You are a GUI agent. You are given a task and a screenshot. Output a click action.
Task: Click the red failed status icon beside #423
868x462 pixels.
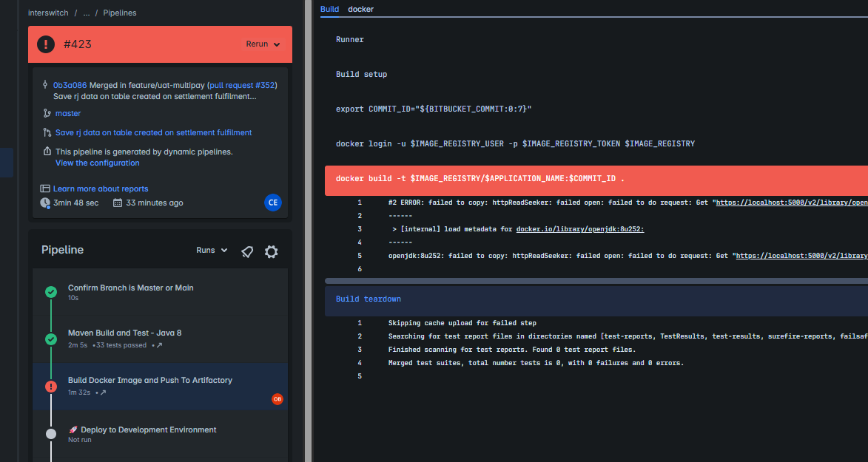46,44
